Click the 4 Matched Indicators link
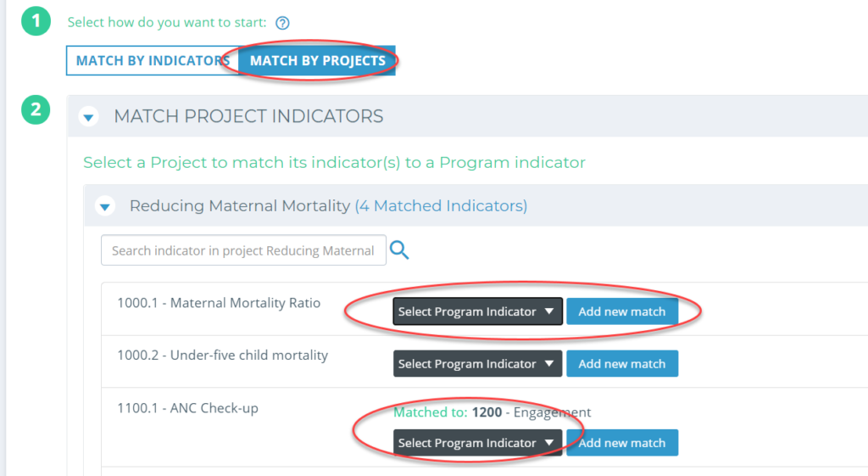Image resolution: width=868 pixels, height=476 pixels. (441, 205)
